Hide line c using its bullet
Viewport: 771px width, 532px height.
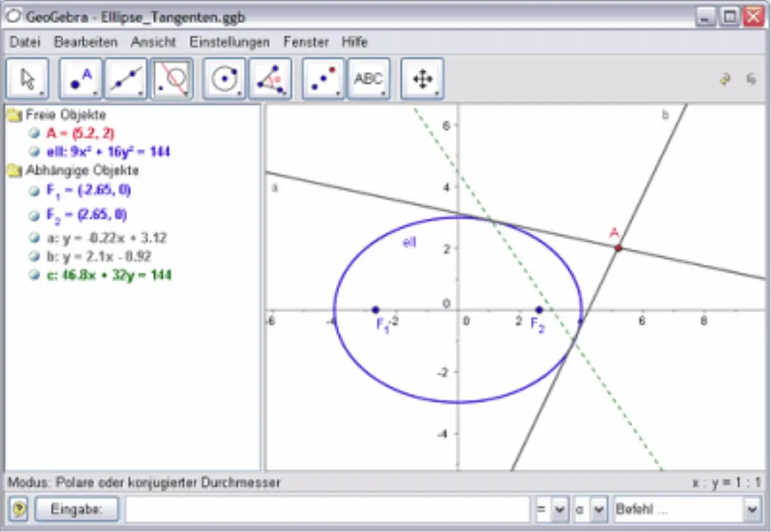tap(34, 275)
